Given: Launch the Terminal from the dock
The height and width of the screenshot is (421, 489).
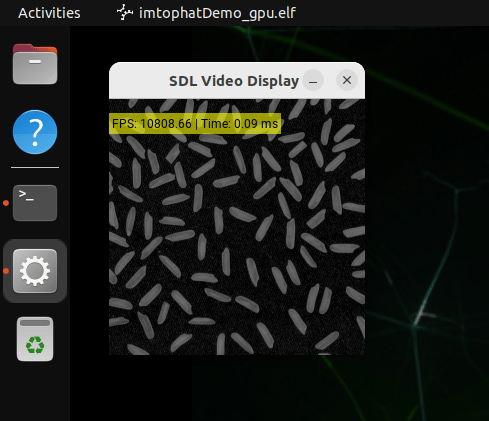Looking at the screenshot, I should click(x=35, y=203).
